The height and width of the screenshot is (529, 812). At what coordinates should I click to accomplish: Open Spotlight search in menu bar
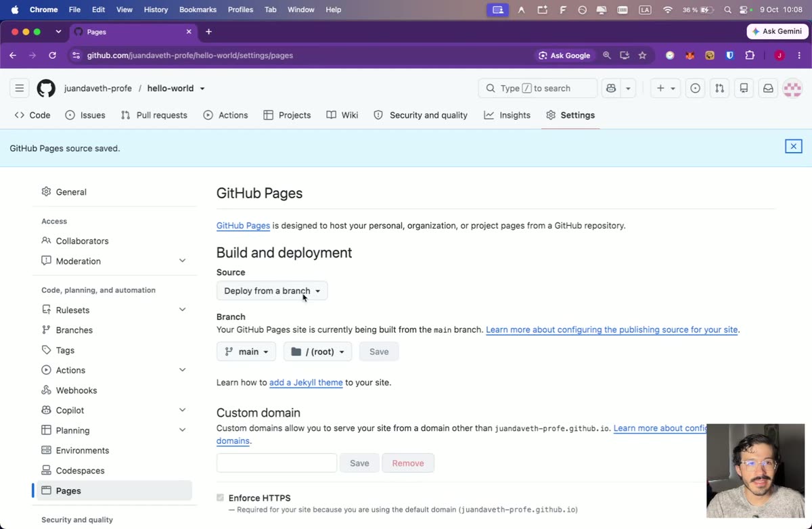point(727,9)
